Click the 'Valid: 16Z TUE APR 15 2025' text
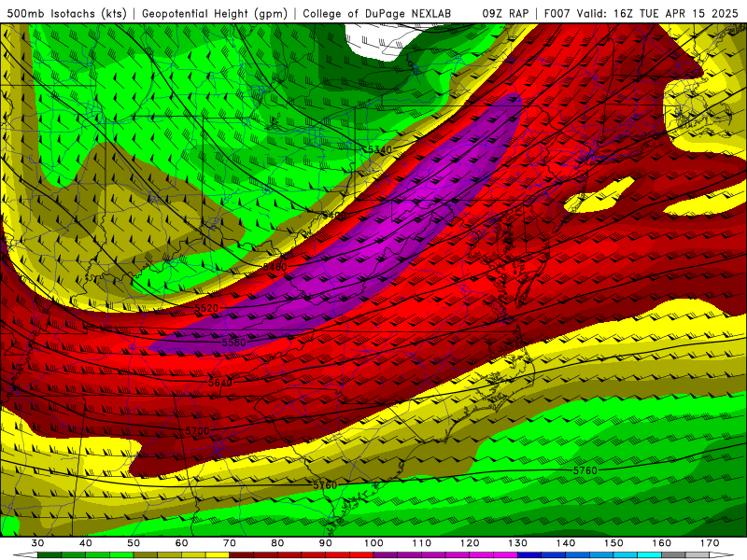This screenshot has height=560, width=747. point(657,14)
